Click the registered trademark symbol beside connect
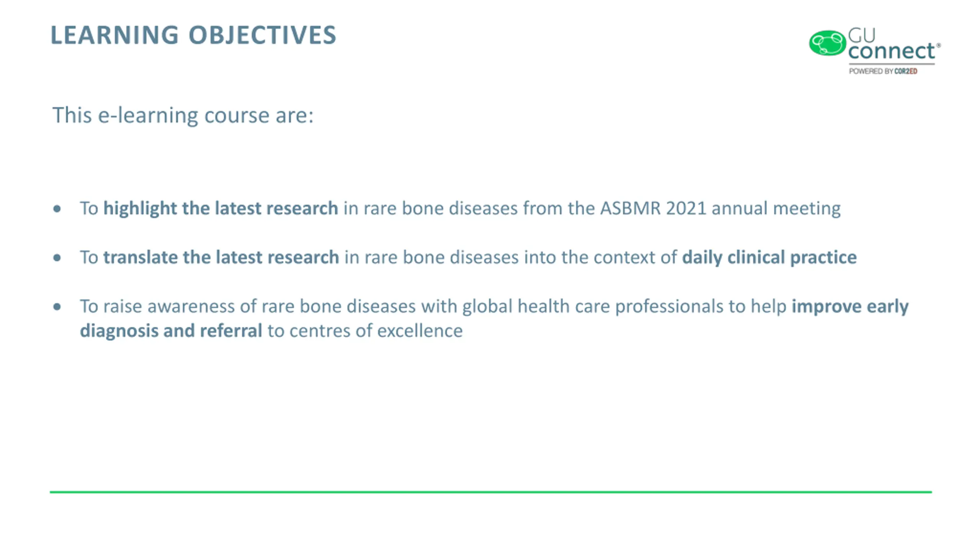 [938, 46]
